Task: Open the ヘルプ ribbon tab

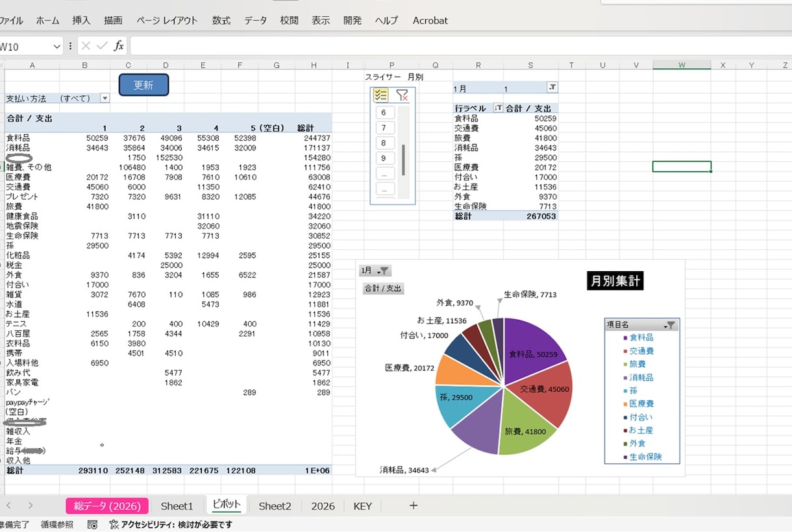Action: (x=386, y=21)
